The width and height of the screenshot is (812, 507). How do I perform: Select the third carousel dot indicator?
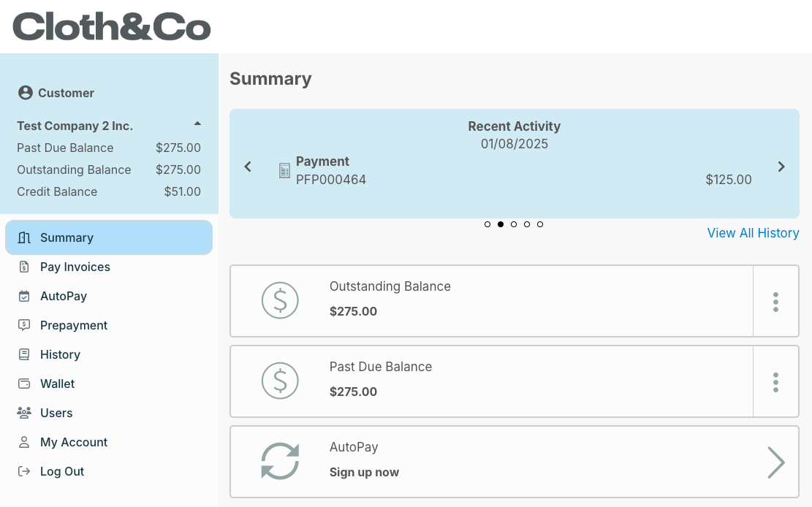[x=514, y=224]
